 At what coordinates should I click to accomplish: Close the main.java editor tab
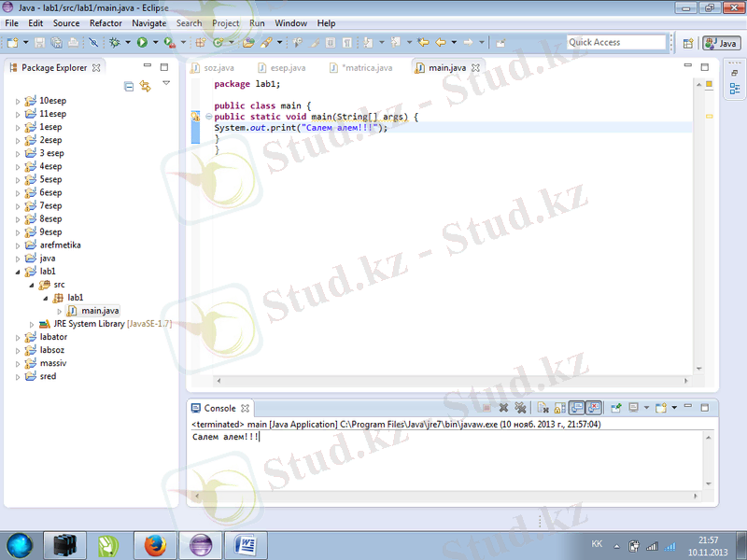(475, 67)
